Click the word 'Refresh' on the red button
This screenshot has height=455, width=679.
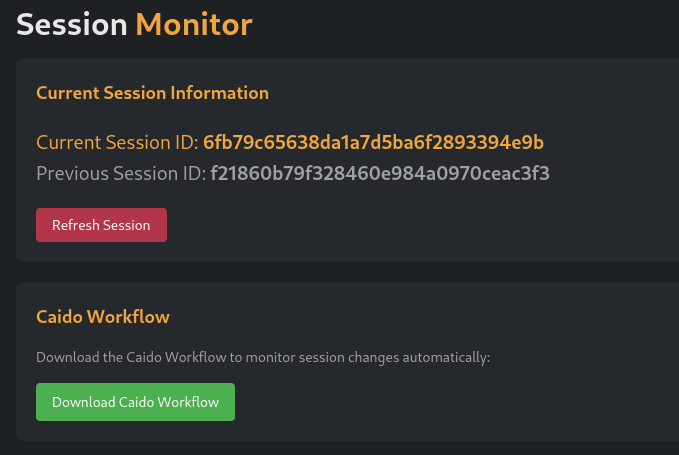pyautogui.click(x=76, y=225)
